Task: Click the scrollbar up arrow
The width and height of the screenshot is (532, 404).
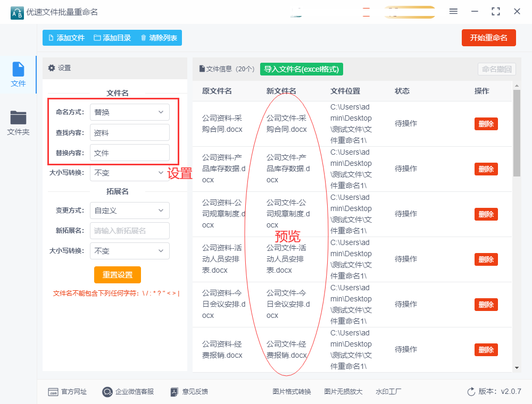Action: (517, 86)
